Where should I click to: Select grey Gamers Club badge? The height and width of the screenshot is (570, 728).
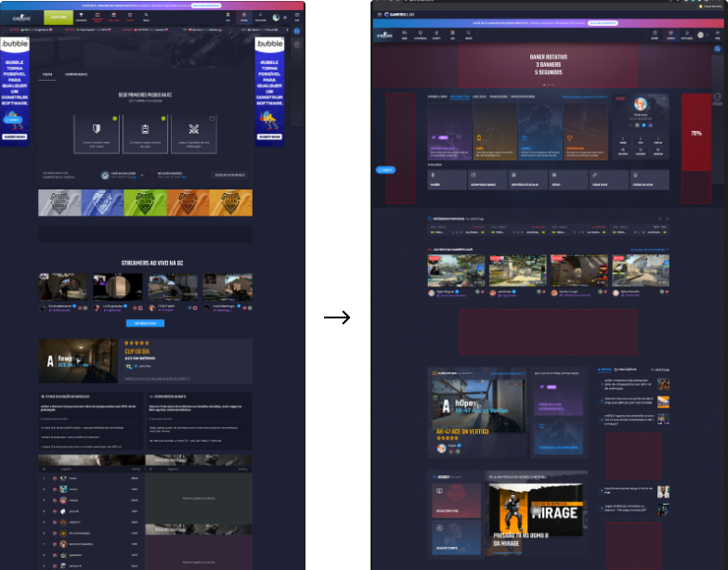pos(59,202)
